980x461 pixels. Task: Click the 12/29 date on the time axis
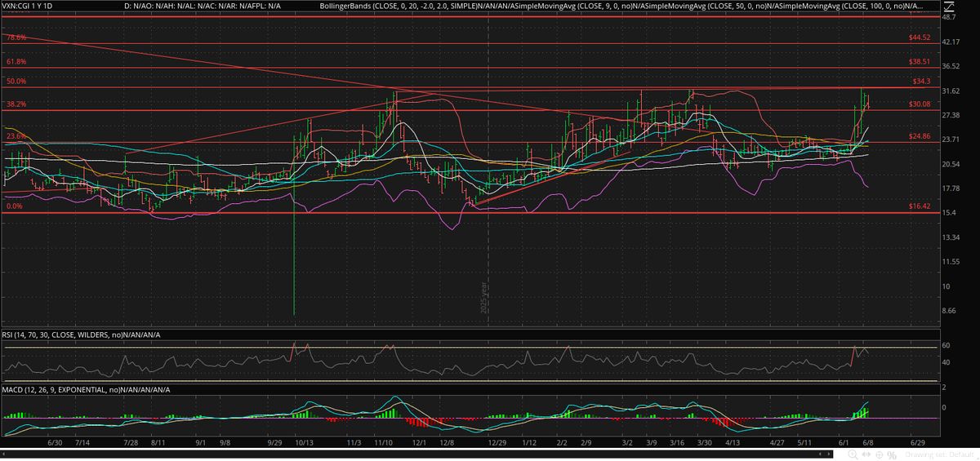click(497, 441)
